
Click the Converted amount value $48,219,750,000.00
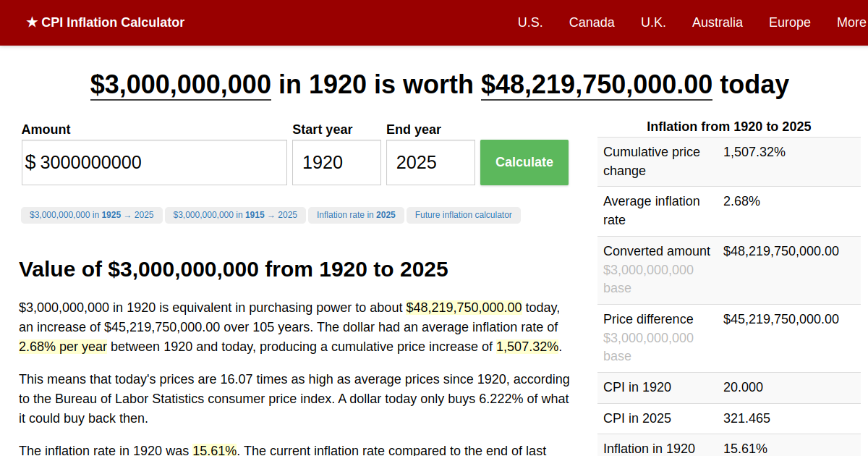click(x=781, y=251)
